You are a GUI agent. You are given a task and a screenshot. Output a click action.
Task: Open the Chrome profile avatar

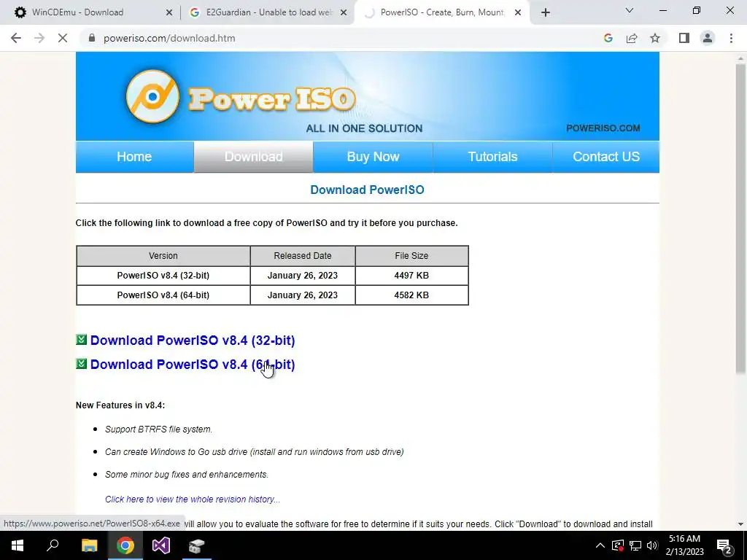tap(708, 38)
